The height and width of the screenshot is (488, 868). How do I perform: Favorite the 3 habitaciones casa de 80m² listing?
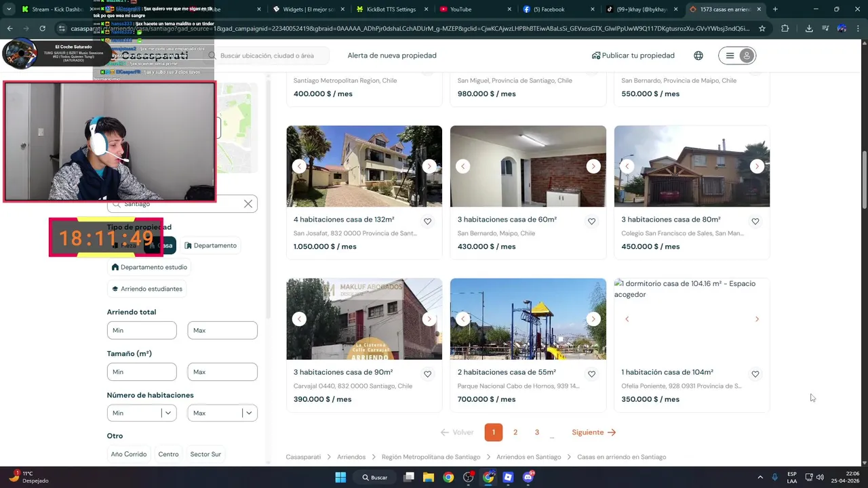755,222
